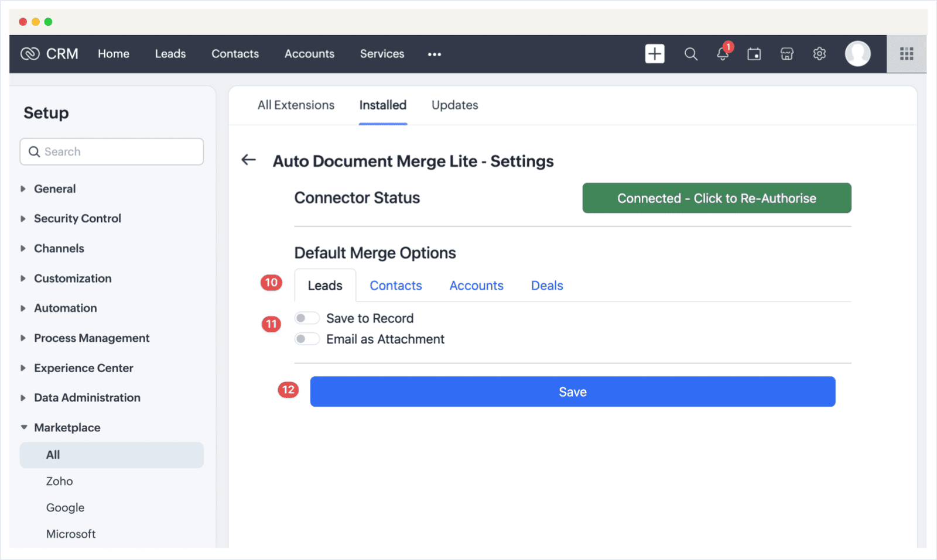The image size is (937, 560).
Task: Click the Setup search field
Action: click(112, 152)
